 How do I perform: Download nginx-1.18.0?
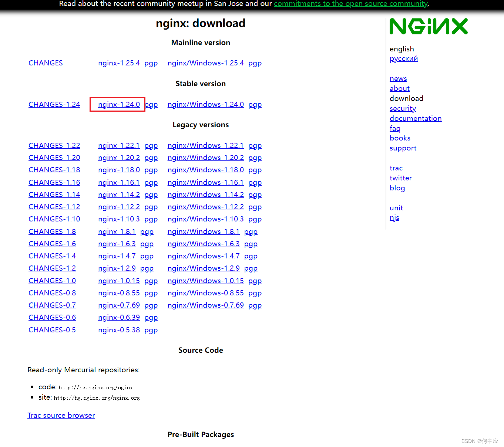pos(119,170)
